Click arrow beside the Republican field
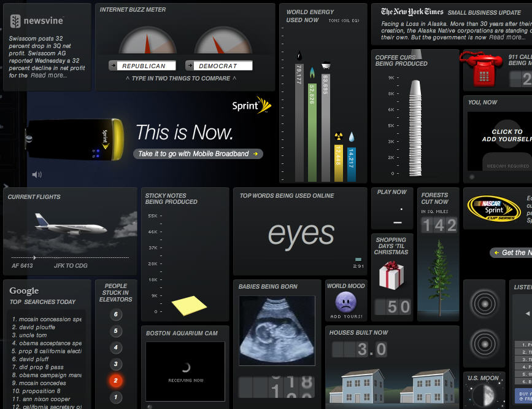Image resolution: width=532 pixels, height=409 pixels. [x=114, y=66]
